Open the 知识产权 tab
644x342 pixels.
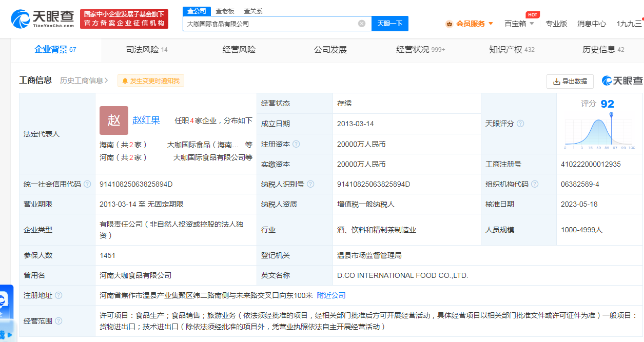(512, 50)
